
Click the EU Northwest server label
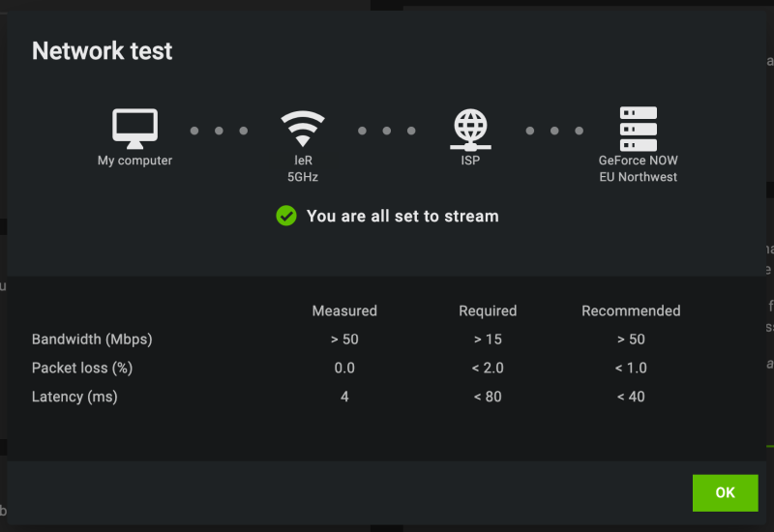click(638, 177)
